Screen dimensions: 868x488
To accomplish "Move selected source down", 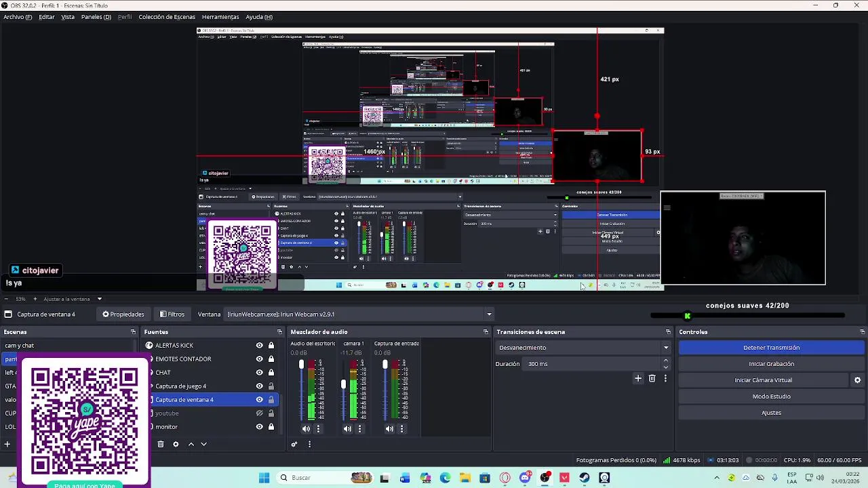I will pyautogui.click(x=203, y=444).
